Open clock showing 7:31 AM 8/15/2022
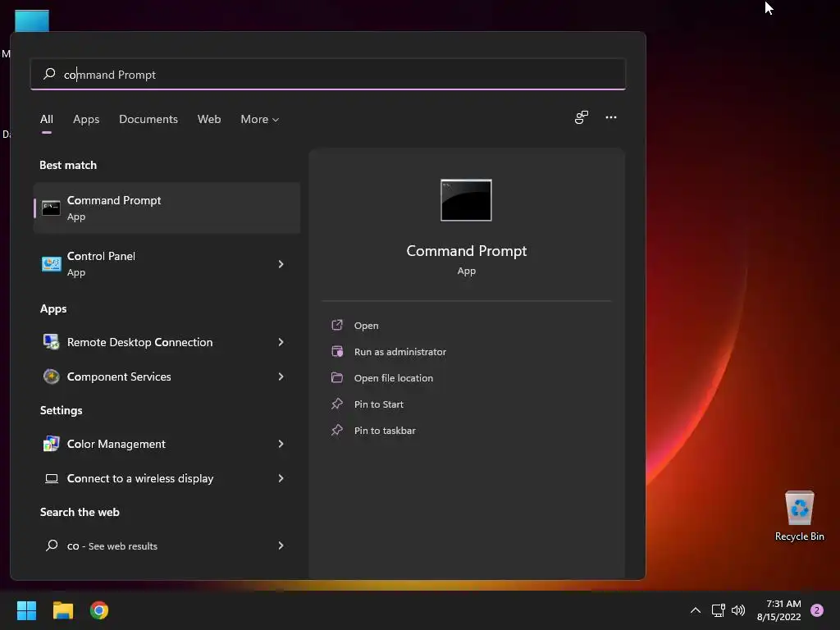This screenshot has width=840, height=630. coord(779,610)
